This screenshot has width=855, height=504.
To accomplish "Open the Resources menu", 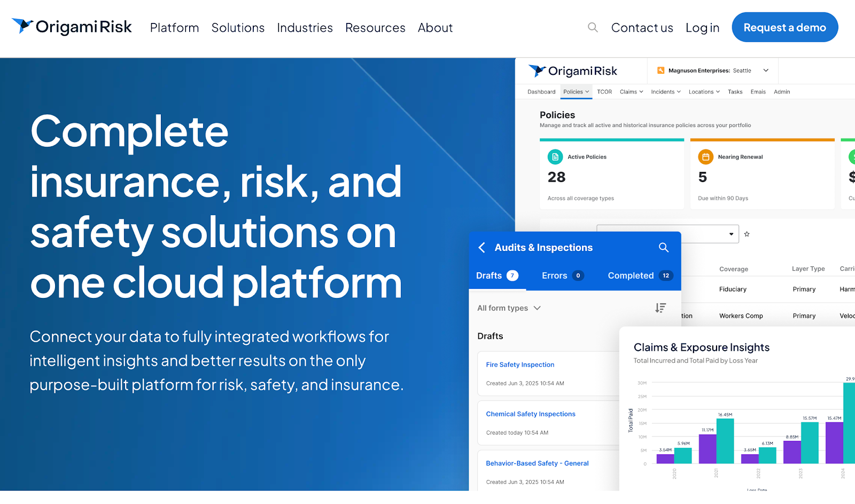I will pos(375,28).
